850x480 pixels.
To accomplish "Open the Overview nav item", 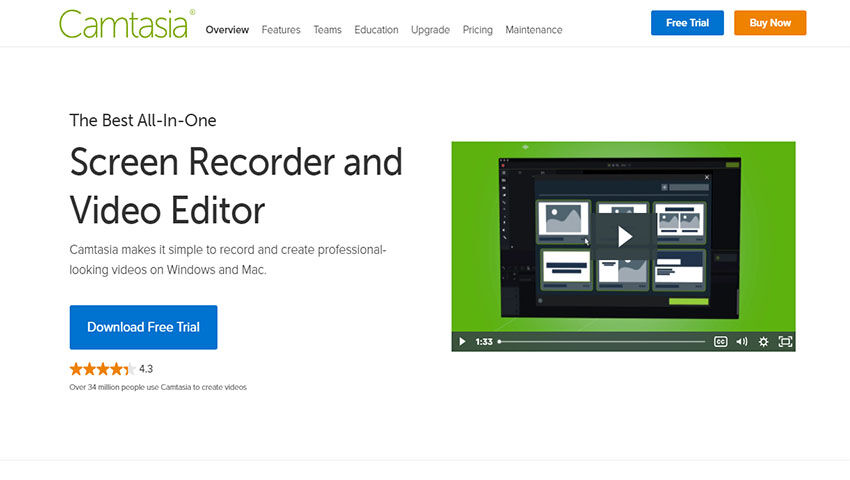I will click(227, 30).
